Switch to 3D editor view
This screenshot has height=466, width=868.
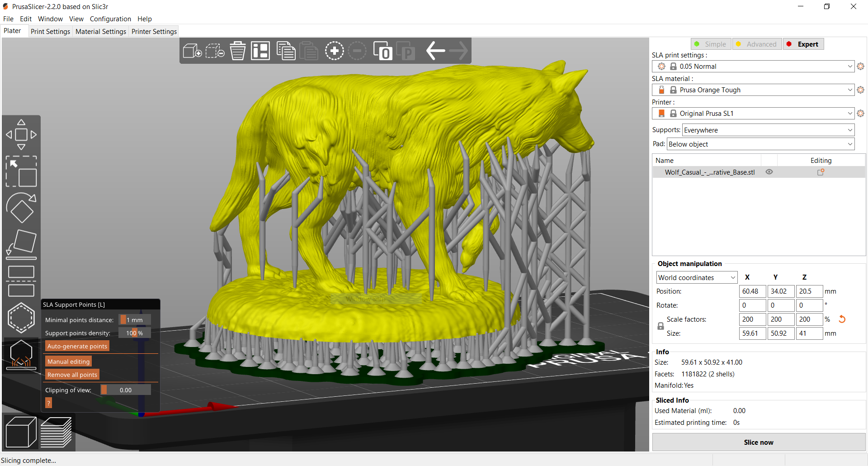coord(21,433)
